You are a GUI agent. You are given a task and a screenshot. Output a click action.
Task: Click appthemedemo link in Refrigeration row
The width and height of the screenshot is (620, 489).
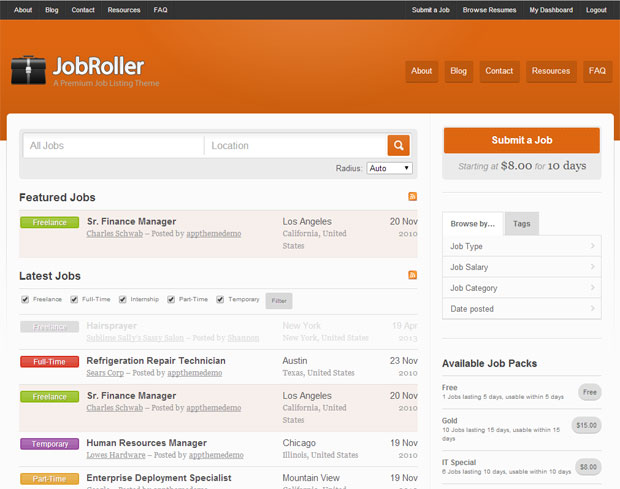point(195,373)
